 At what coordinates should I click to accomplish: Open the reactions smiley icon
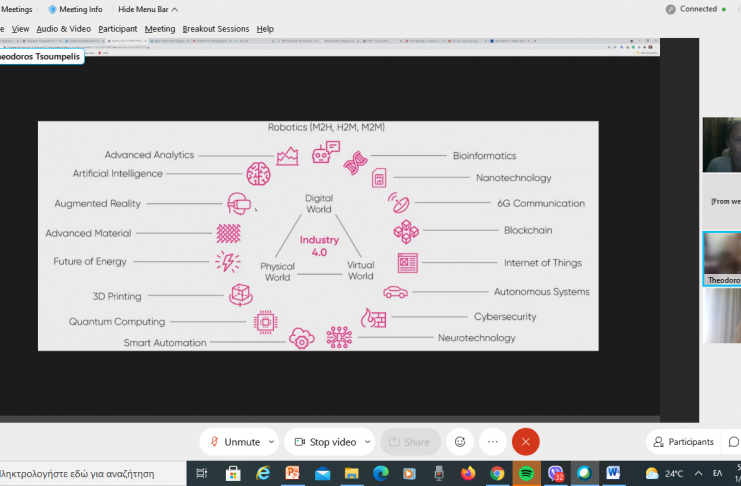point(460,442)
